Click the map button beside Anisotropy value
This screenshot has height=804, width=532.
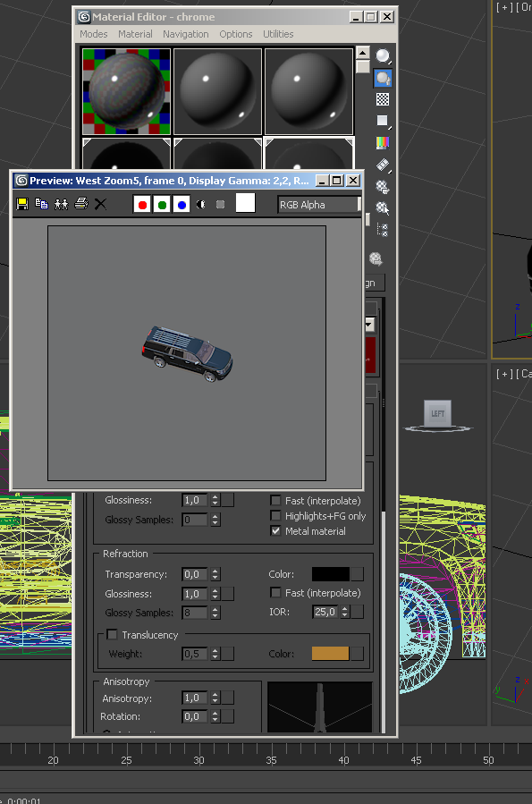[228, 698]
